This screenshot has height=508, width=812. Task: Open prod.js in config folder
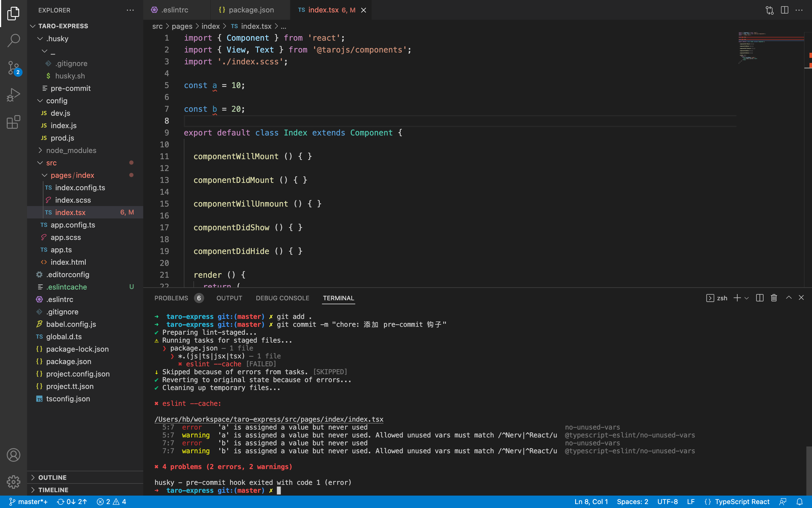tap(85, 138)
